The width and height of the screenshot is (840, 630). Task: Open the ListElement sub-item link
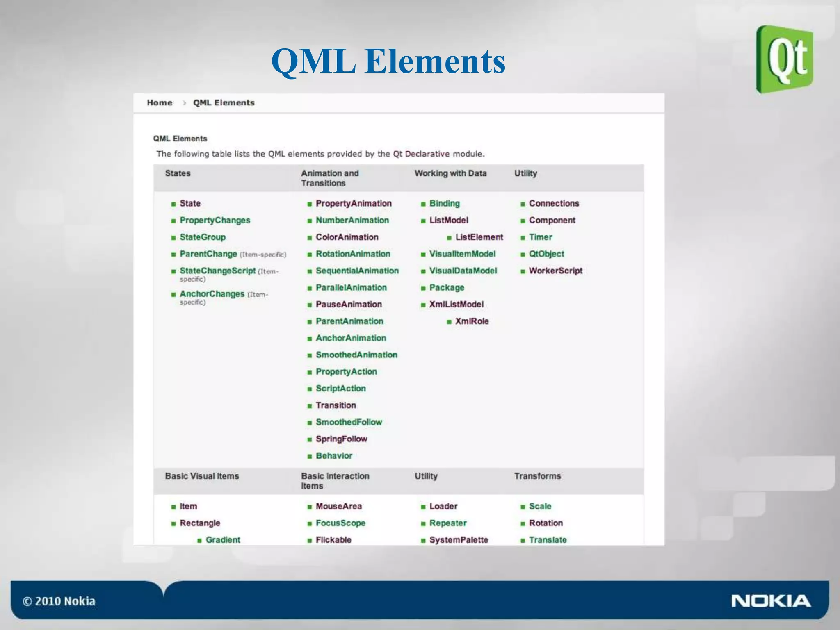pyautogui.click(x=479, y=237)
